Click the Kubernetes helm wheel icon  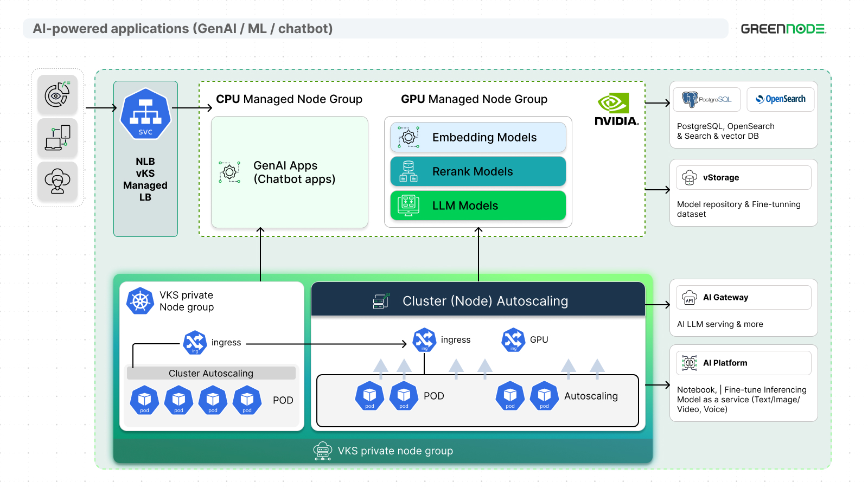[140, 301]
